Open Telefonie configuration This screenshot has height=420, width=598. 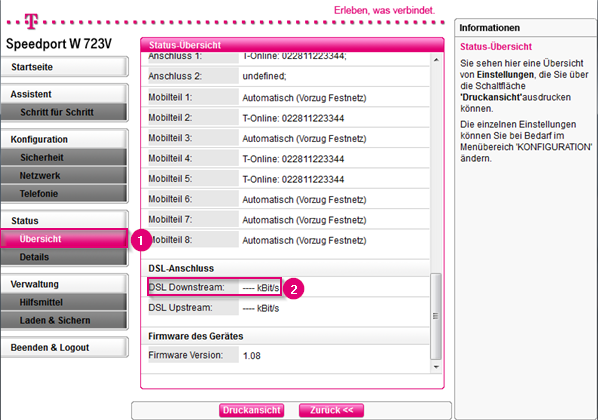[x=64, y=193]
